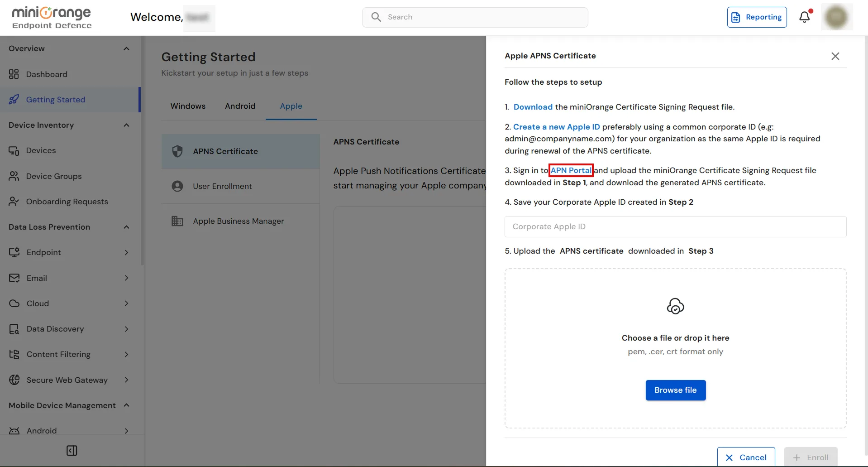Select the Apple tab
Image resolution: width=868 pixels, height=467 pixels.
click(x=291, y=106)
